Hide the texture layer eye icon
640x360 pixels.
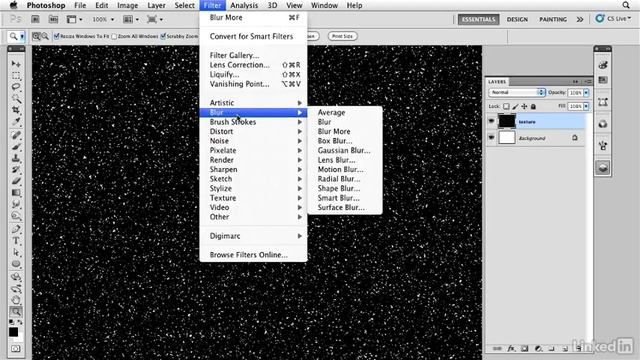click(x=491, y=121)
